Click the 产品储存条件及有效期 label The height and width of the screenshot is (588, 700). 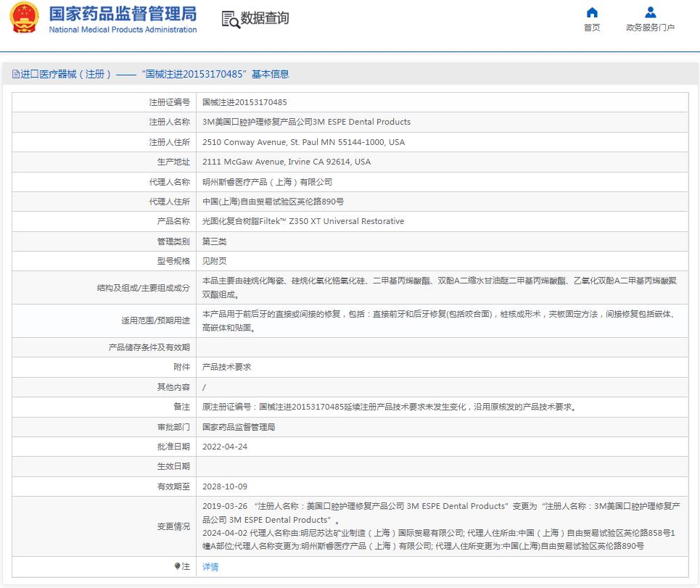149,347
